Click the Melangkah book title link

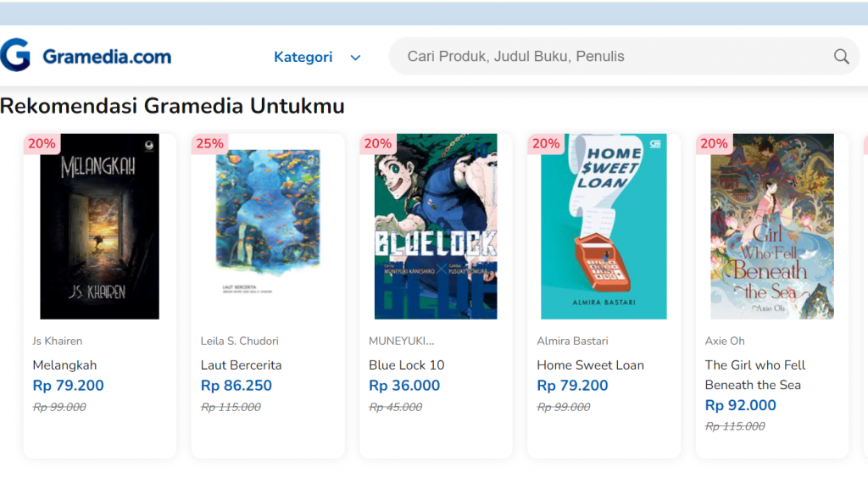pos(64,365)
